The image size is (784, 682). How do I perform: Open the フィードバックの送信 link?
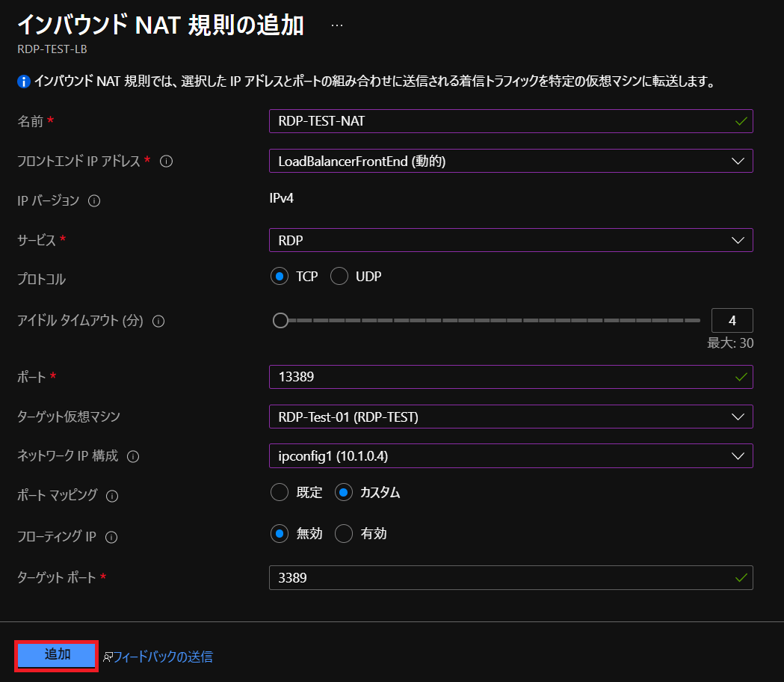163,657
